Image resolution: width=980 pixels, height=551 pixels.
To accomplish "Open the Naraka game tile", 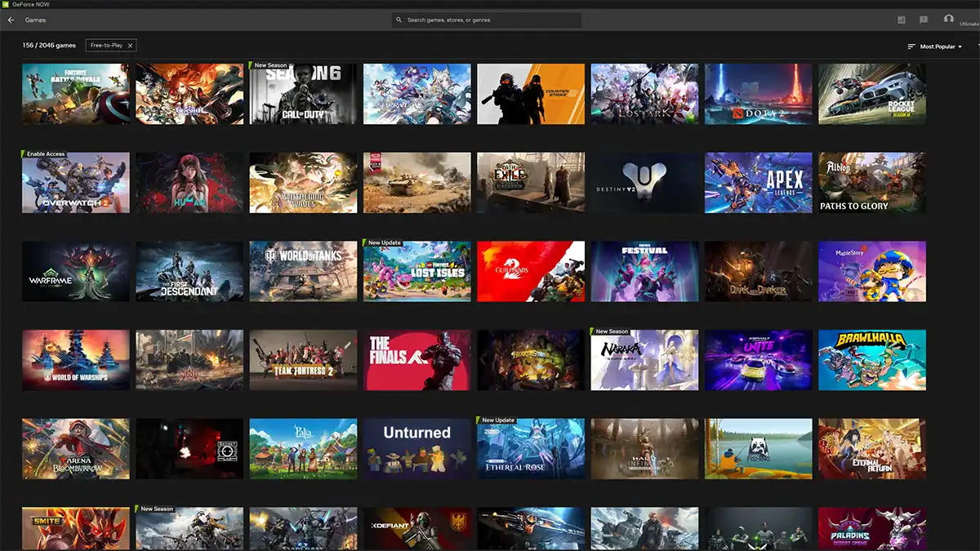I will [645, 360].
